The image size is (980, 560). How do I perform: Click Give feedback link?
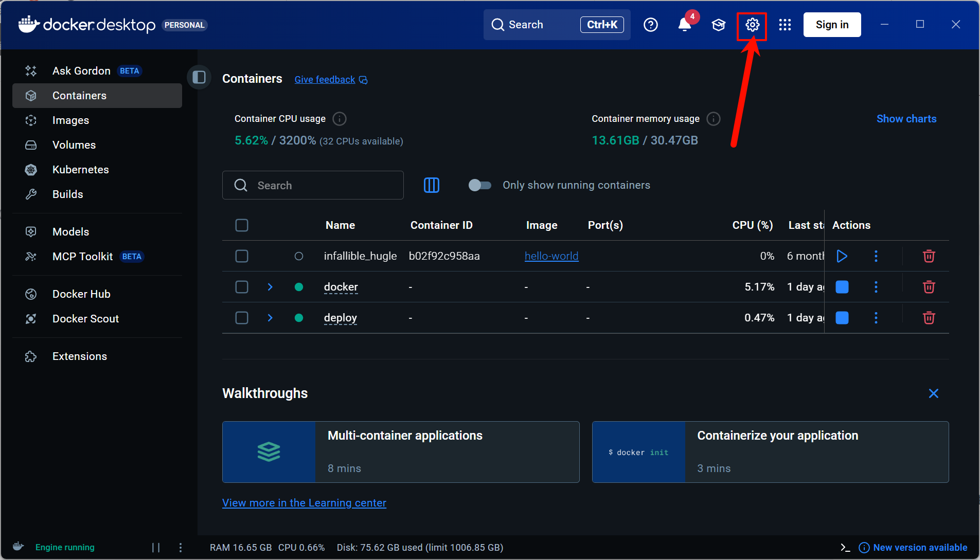coord(331,80)
